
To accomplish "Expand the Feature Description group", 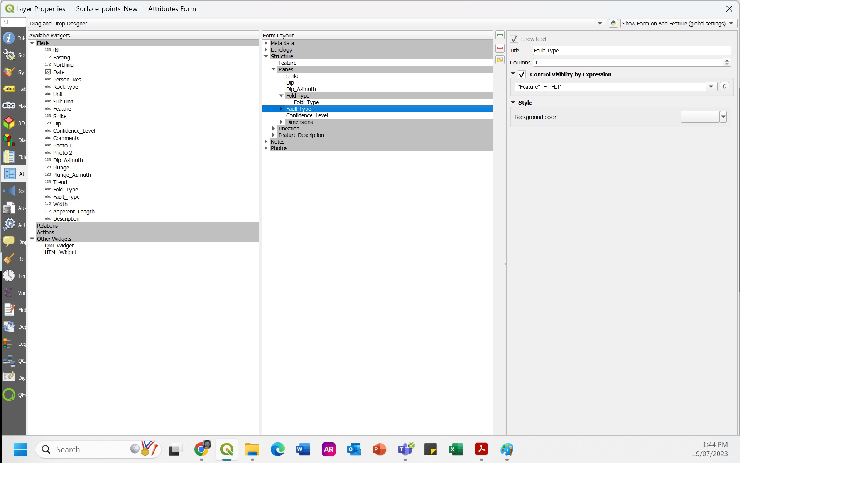I will coord(274,135).
